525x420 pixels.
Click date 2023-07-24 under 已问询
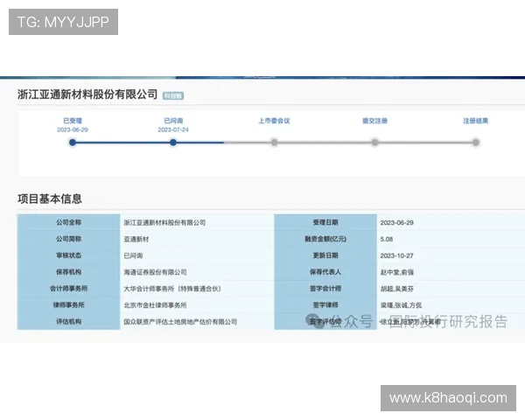(173, 129)
